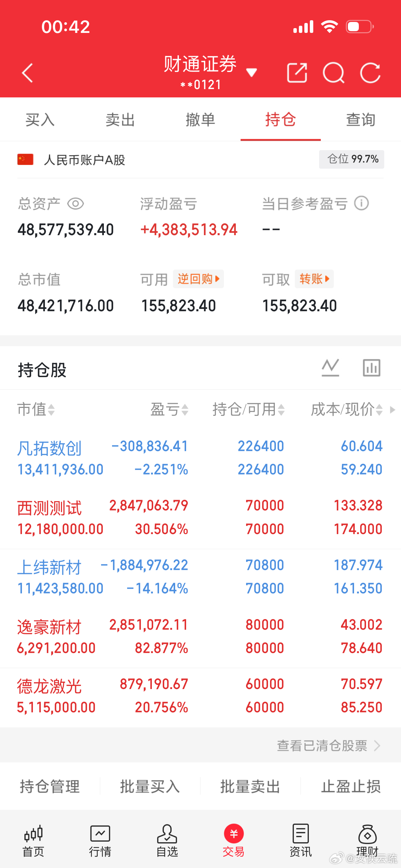Viewport: 401px width, 868px height.
Task: Toggle total assets visibility eye icon
Action: click(75, 204)
